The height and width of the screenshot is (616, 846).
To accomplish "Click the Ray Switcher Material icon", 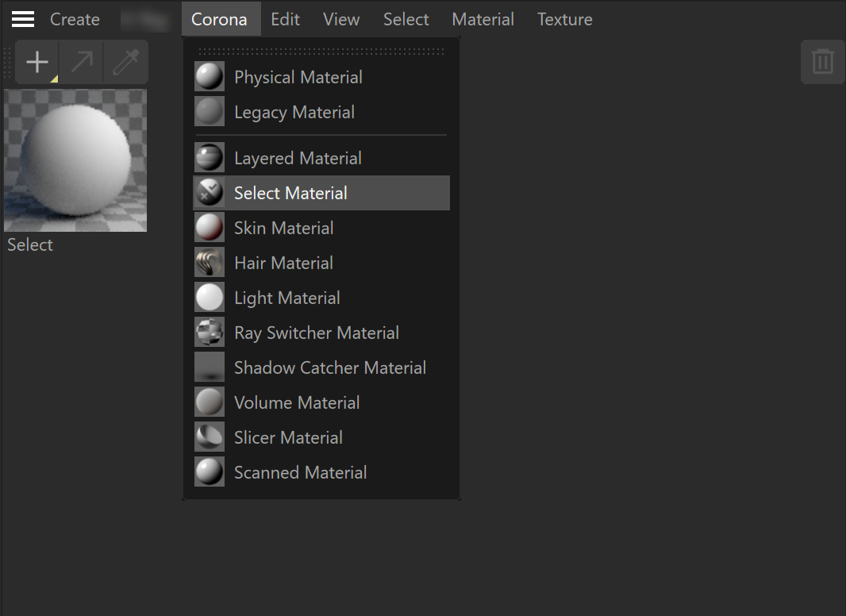I will pyautogui.click(x=210, y=332).
